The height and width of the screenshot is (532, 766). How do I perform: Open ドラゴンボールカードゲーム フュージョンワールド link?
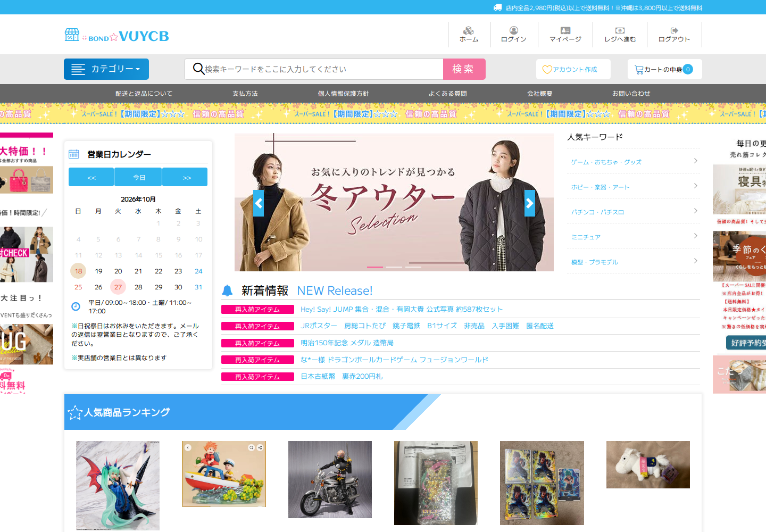394,360
